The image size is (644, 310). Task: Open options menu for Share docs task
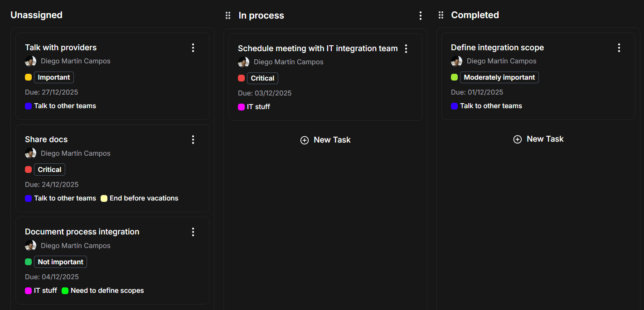pos(193,140)
